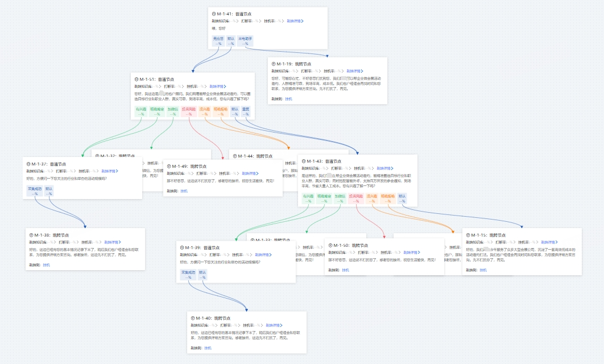Viewport: 604px width, 364px height.
Task: Click the jump-node icon beside M-1-19
Action: click(x=274, y=64)
